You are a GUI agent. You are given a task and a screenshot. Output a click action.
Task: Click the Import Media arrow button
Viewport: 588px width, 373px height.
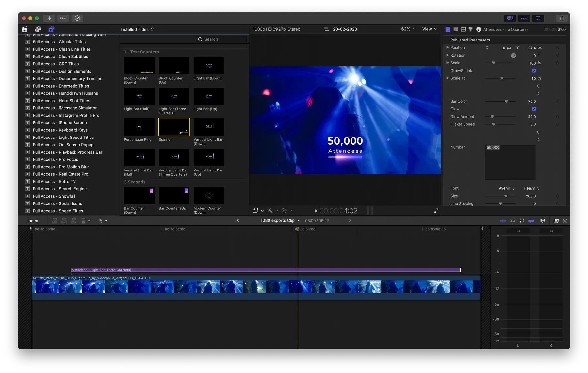click(49, 18)
